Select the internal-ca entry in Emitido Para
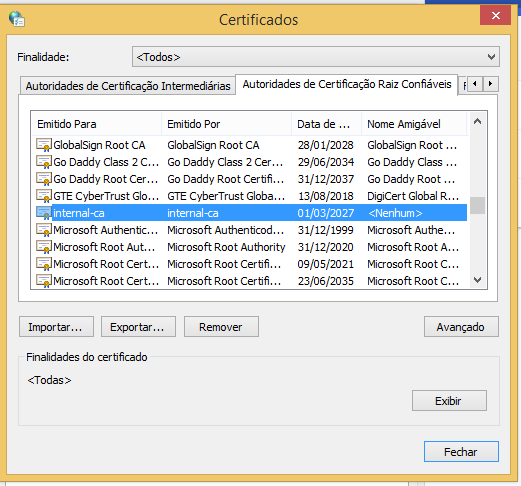The width and height of the screenshot is (521, 486). pyautogui.click(x=79, y=213)
